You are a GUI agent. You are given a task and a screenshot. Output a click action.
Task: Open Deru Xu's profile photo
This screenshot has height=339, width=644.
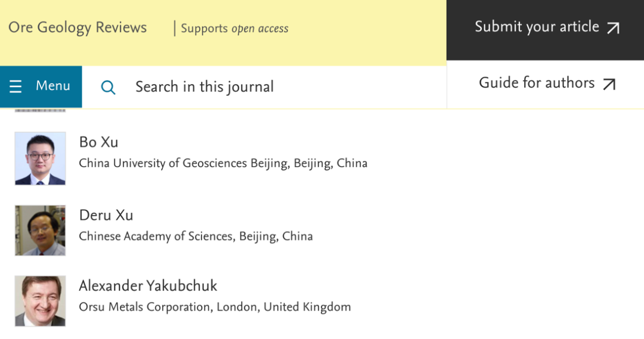pos(40,231)
